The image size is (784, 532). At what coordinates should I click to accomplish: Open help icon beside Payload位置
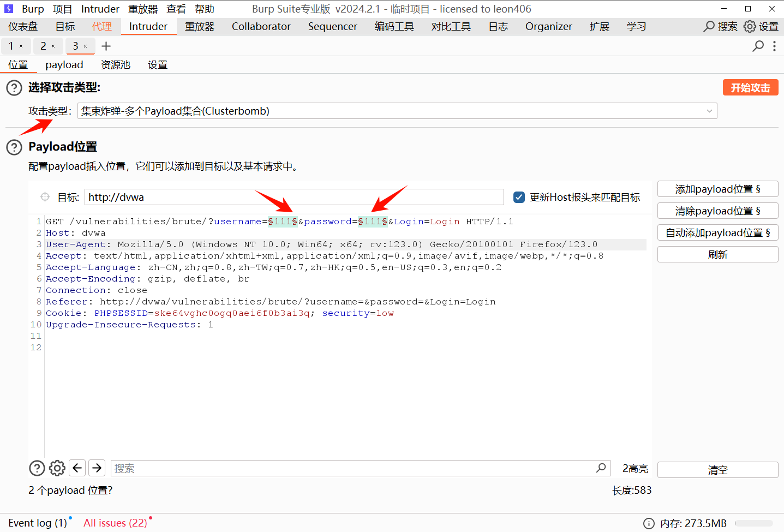tap(14, 147)
